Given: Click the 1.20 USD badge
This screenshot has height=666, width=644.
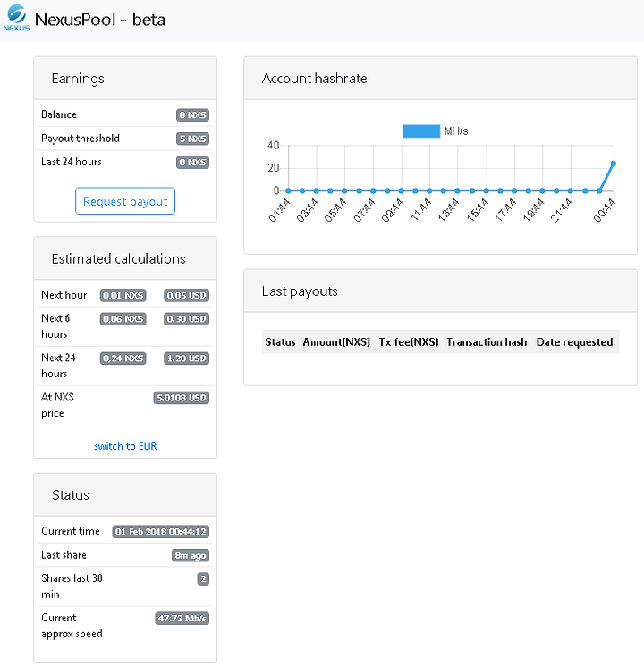Looking at the screenshot, I should 186,358.
